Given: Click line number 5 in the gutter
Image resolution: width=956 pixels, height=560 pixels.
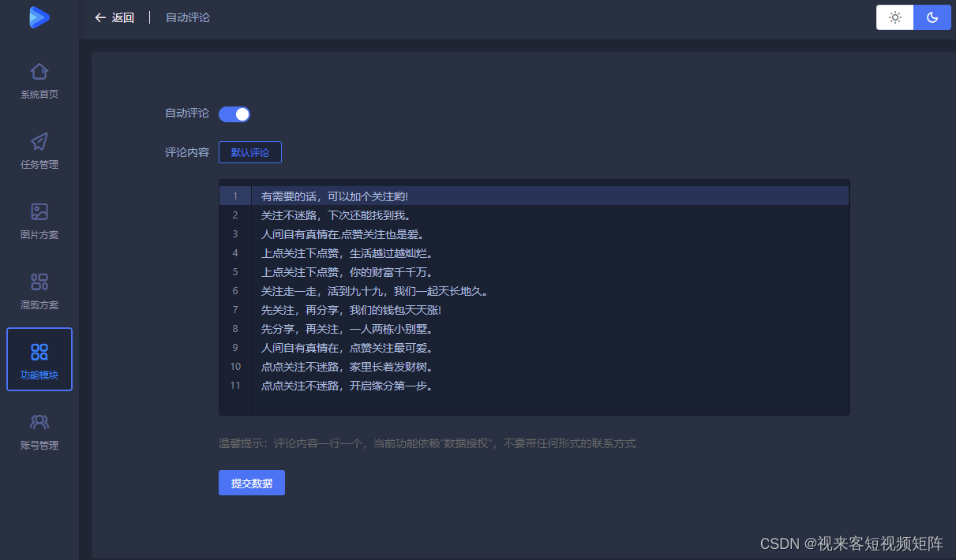Looking at the screenshot, I should coord(234,271).
